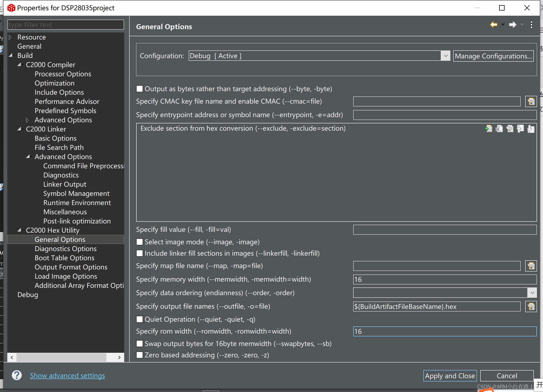Click Edit icon in exclude section list
Image resolution: width=543 pixels, height=392 pixels.
(510, 129)
